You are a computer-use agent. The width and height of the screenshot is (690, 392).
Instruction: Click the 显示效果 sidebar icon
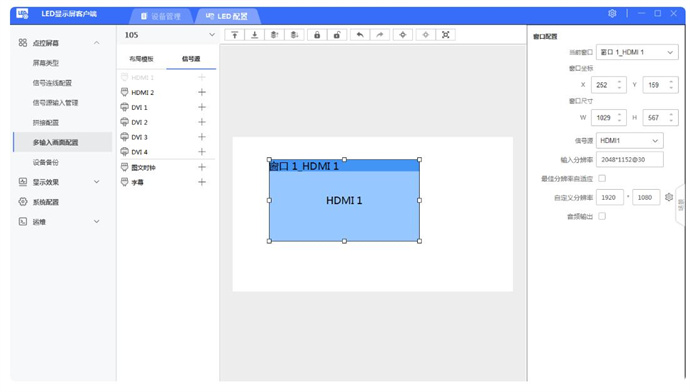pyautogui.click(x=23, y=182)
